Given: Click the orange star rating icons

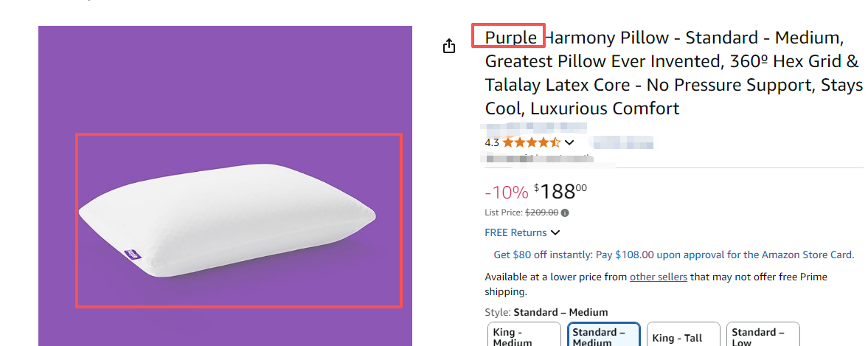Looking at the screenshot, I should click(532, 142).
